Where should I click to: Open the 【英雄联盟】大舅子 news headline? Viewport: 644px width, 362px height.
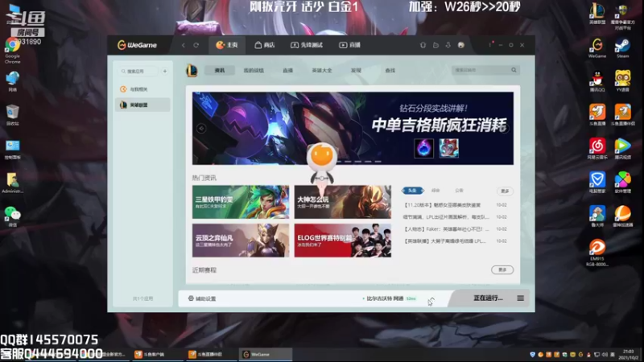pos(445,241)
